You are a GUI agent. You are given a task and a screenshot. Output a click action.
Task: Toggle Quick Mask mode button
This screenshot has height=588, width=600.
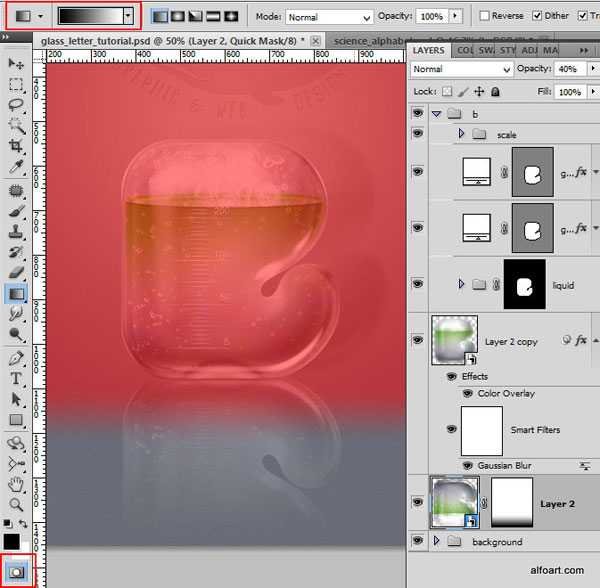[x=16, y=572]
